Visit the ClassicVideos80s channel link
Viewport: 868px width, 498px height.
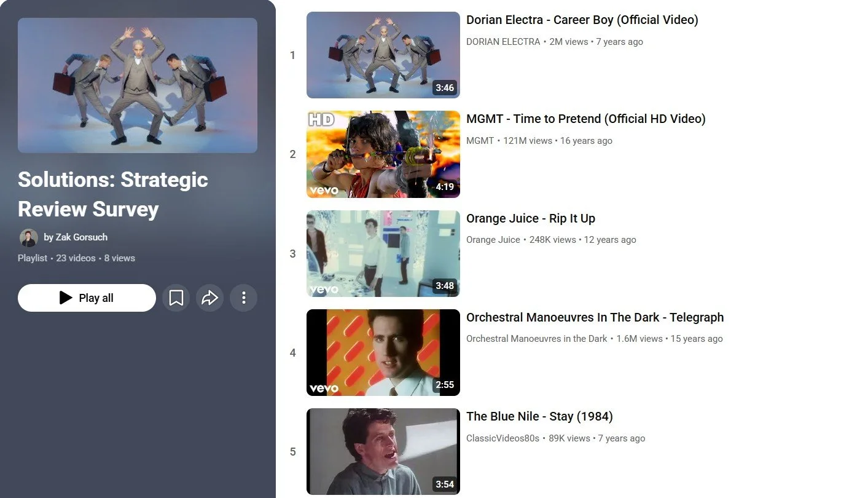pos(502,438)
